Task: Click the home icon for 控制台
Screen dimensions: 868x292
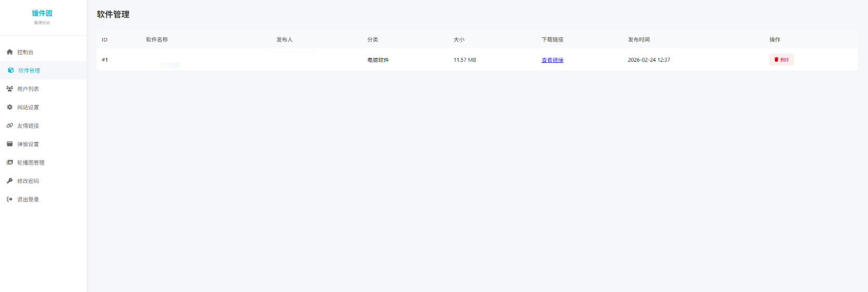Action: 9,52
